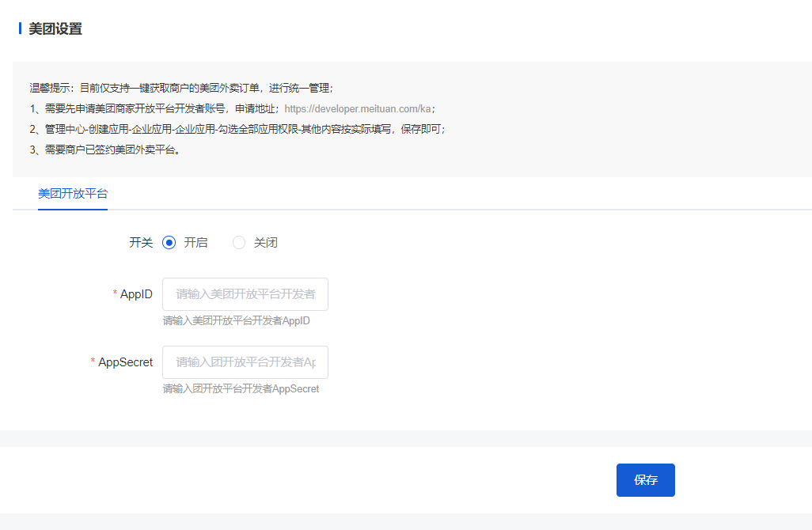
Task: Click the 美团设置 heading
Action: [x=55, y=28]
